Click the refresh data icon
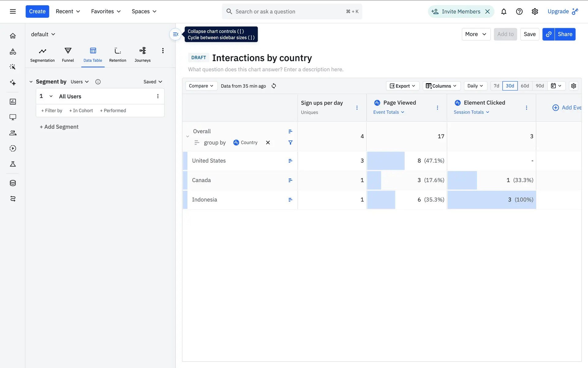The image size is (588, 368). pyautogui.click(x=274, y=86)
